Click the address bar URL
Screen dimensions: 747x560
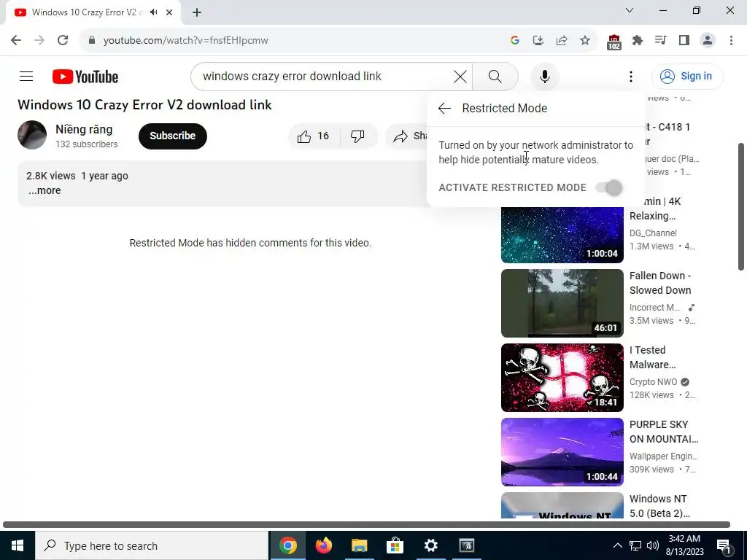(186, 41)
